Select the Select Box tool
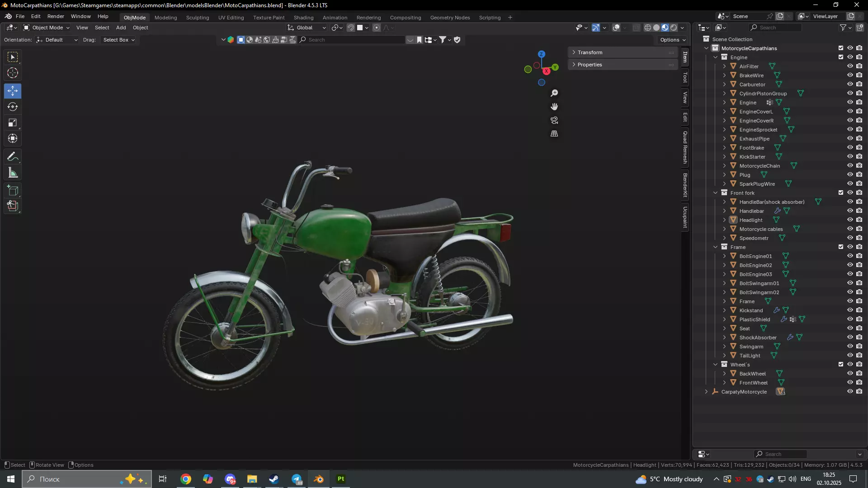868x488 pixels. tap(13, 57)
